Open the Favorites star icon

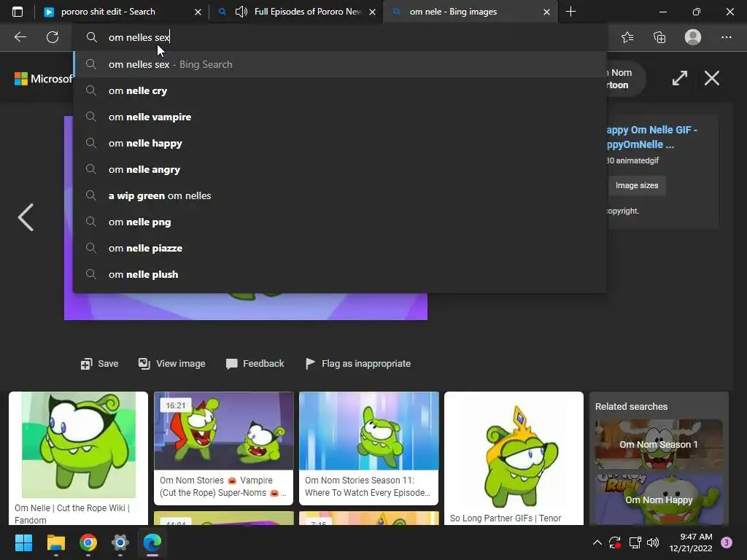(x=627, y=37)
